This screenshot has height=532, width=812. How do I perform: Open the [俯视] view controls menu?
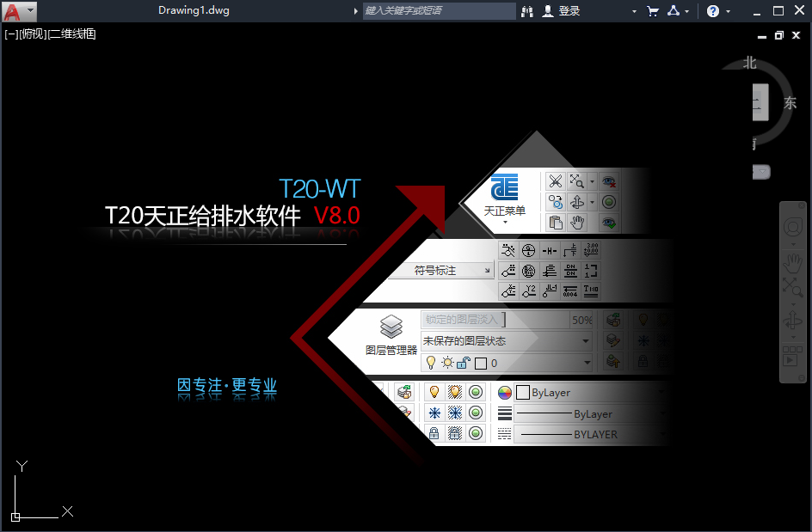tap(33, 34)
